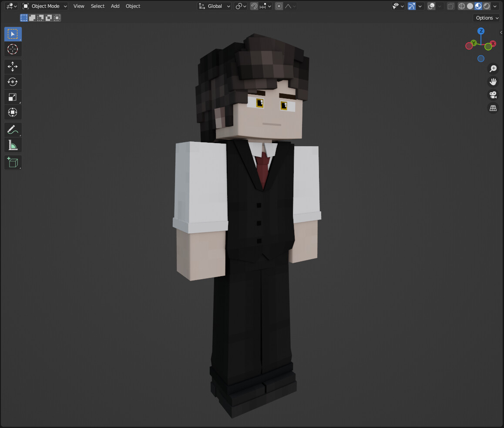Viewport: 504px width, 428px height.
Task: Open the Object menu
Action: pos(133,6)
